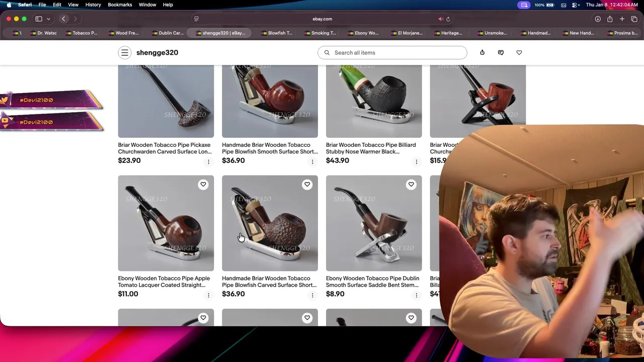The width and height of the screenshot is (644, 362).
Task: Open Ebony Dublin Smooth Surface Saddle title
Action: tap(372, 282)
